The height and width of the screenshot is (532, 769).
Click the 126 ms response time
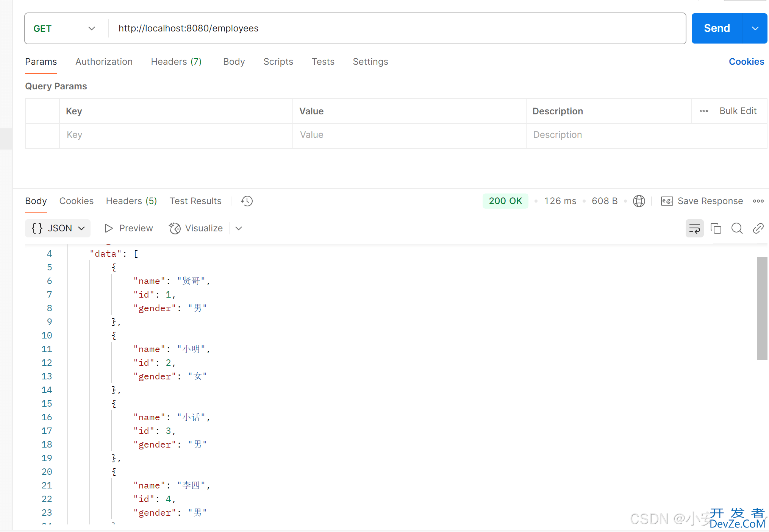(x=560, y=201)
